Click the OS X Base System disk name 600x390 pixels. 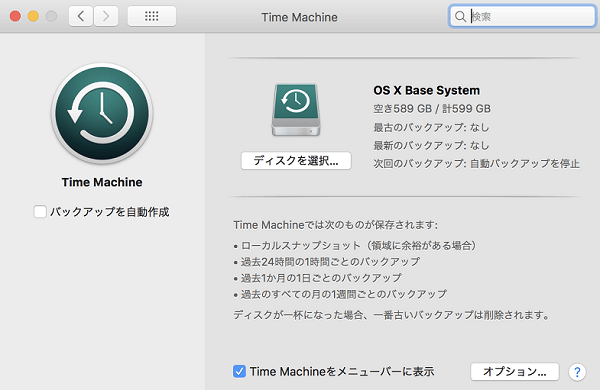[427, 90]
